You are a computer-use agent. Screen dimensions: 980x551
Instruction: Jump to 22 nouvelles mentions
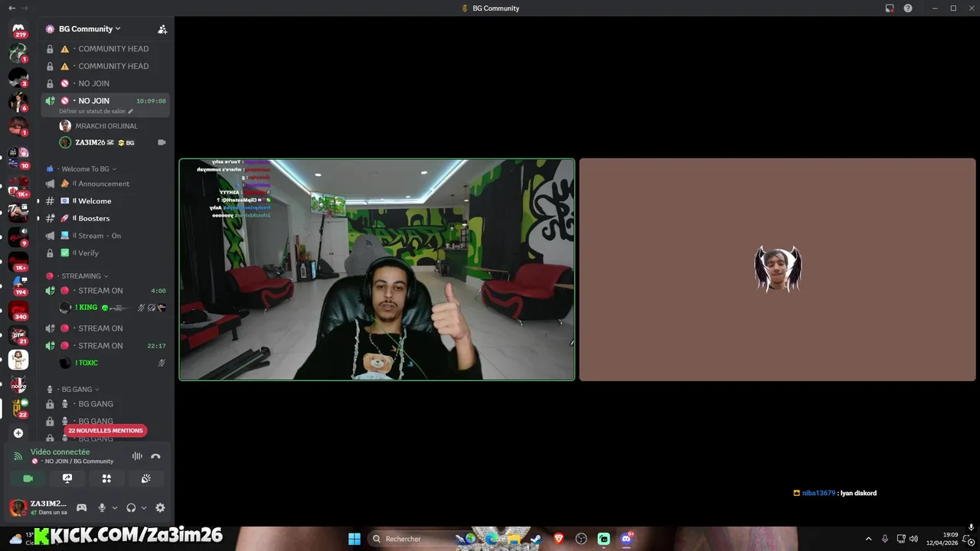coord(106,431)
